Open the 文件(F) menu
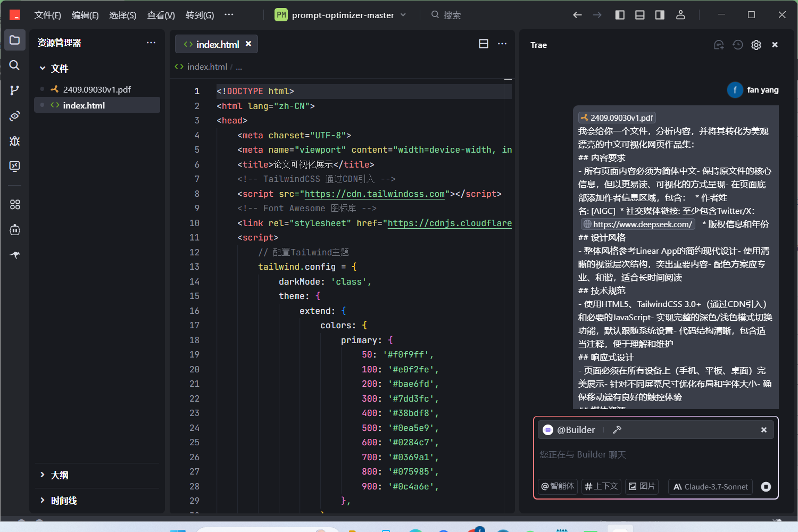This screenshot has height=532, width=798. pyautogui.click(x=47, y=15)
